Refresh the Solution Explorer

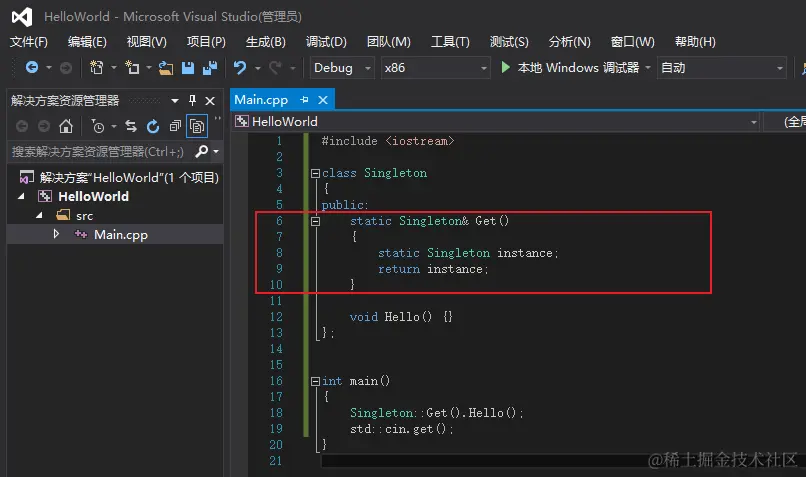click(153, 126)
